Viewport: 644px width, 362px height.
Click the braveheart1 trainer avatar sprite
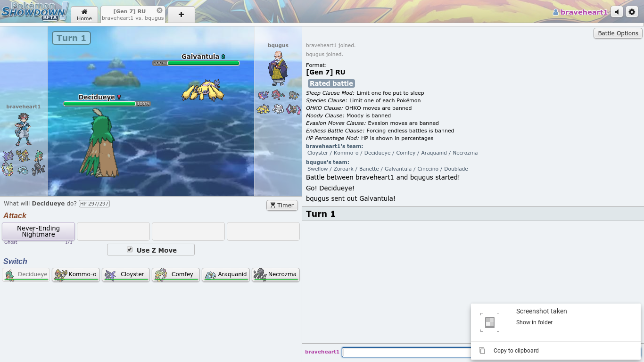pos(23,129)
